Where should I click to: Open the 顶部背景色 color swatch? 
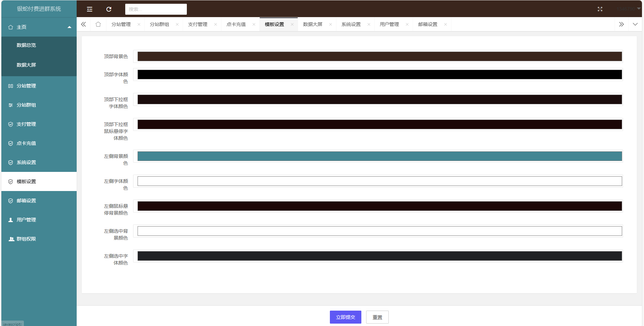click(x=379, y=56)
